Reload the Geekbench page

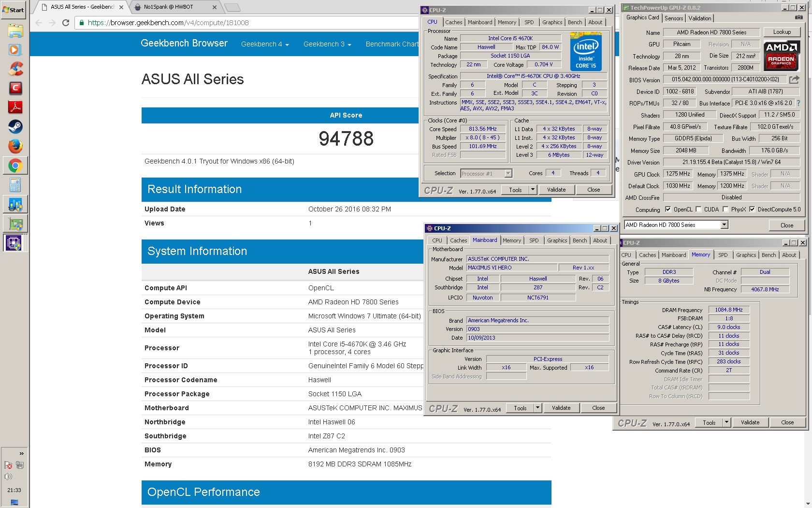click(x=66, y=23)
